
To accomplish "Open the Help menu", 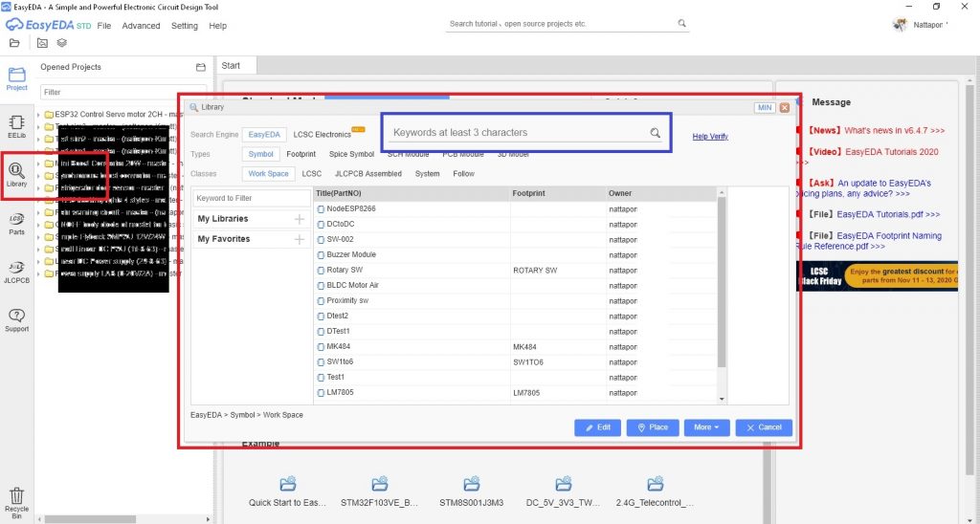I will (217, 26).
